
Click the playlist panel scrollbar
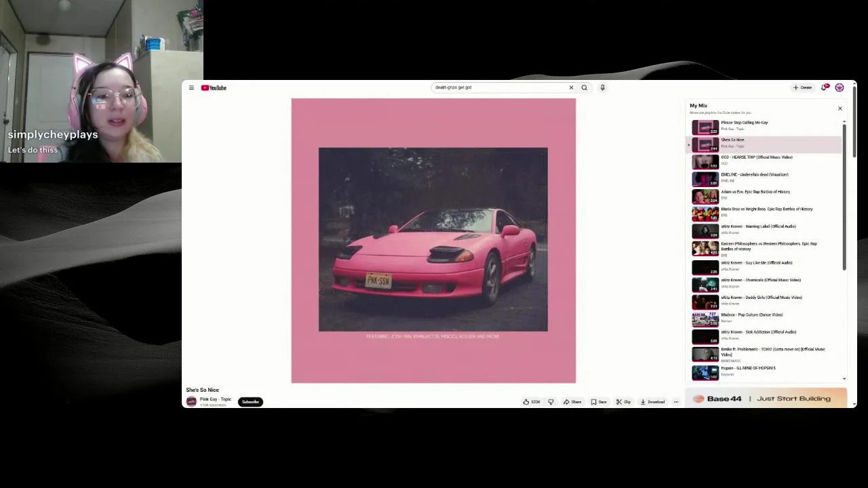click(844, 197)
